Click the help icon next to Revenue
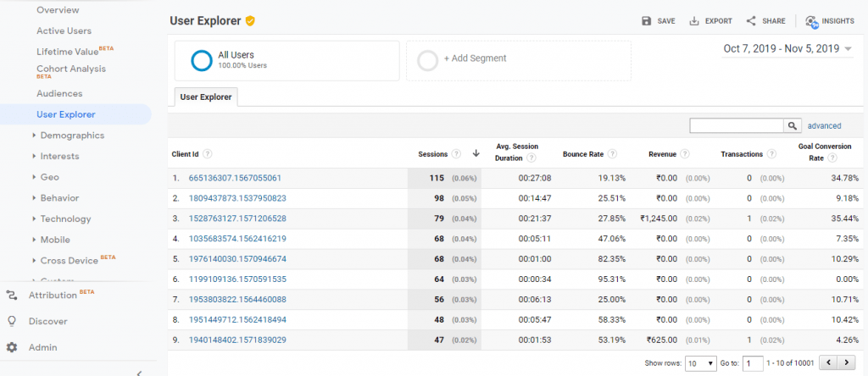Image resolution: width=868 pixels, height=376 pixels. [x=685, y=154]
